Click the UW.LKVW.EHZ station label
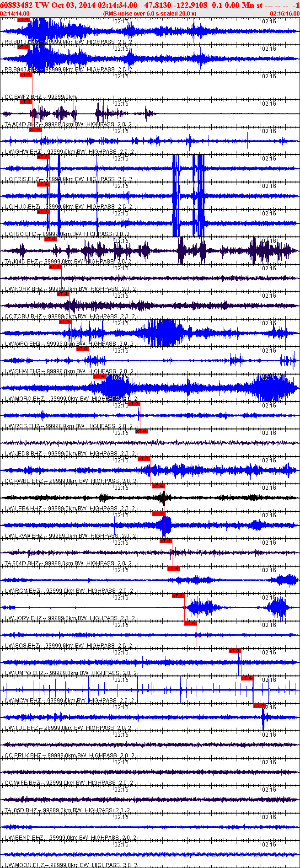 (x=24, y=536)
